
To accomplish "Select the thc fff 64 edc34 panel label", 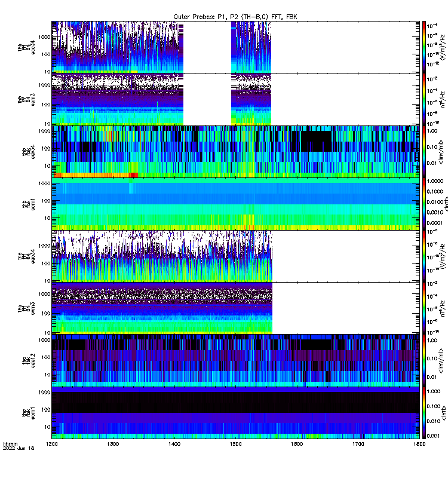I will (x=26, y=256).
